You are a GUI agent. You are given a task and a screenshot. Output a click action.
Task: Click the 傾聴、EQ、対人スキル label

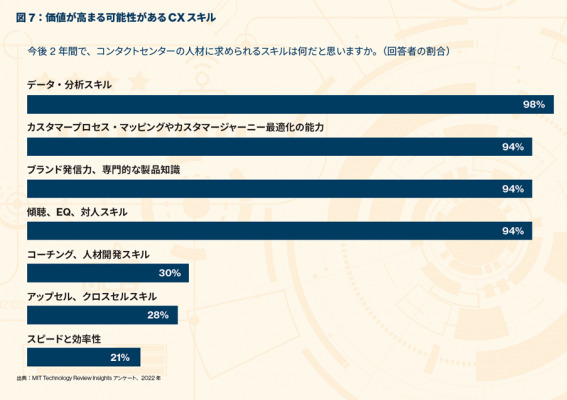click(x=77, y=212)
